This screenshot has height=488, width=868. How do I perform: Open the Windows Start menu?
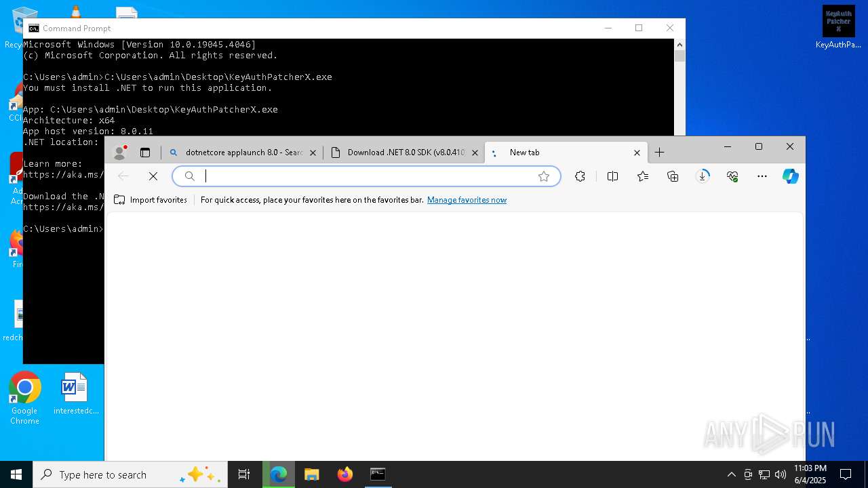tap(16, 474)
